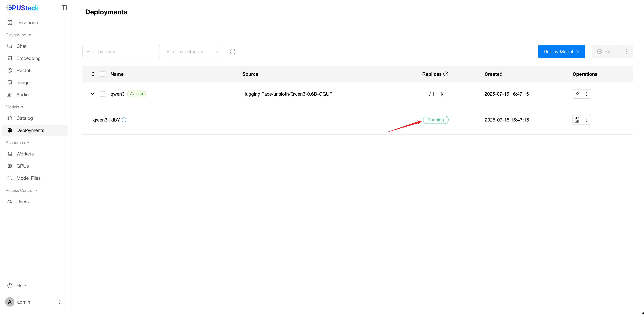Collapse the qwen3 row

pyautogui.click(x=93, y=94)
